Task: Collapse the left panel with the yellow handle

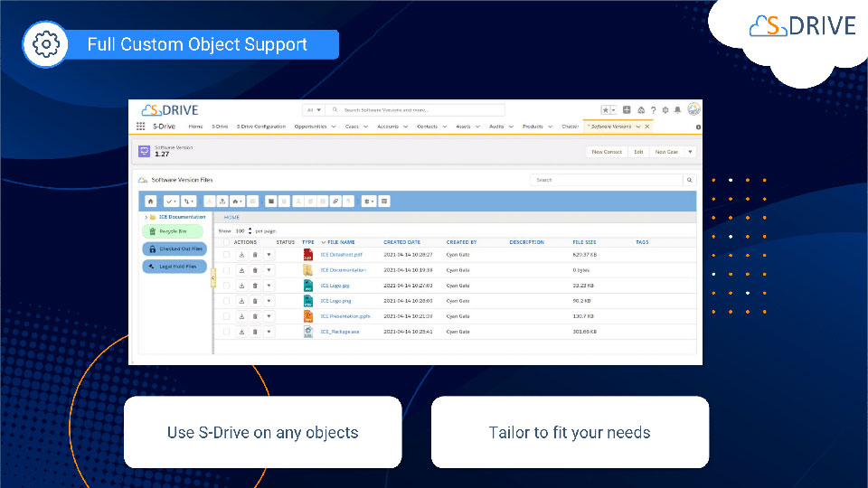Action: point(213,278)
